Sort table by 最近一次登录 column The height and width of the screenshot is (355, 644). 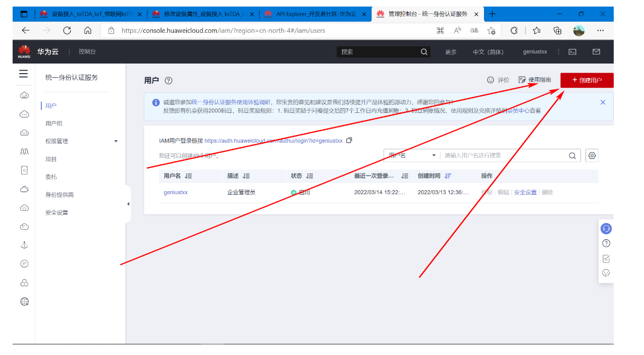click(405, 176)
